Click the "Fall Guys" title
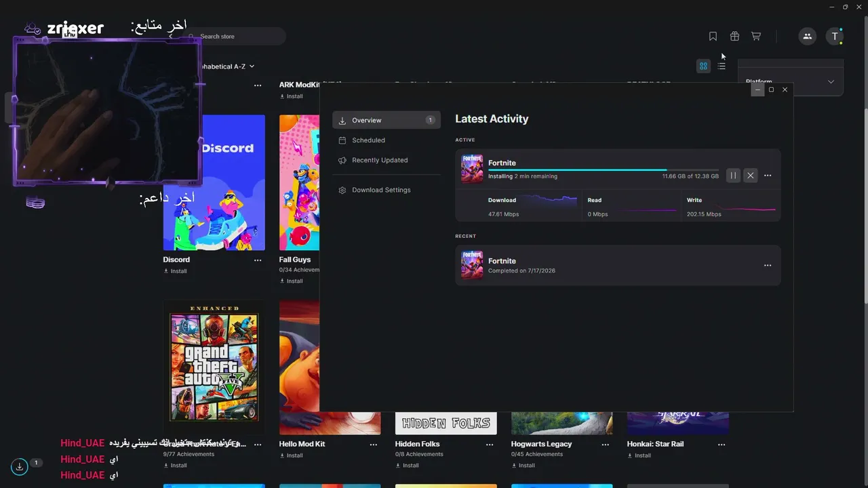The height and width of the screenshot is (488, 868). click(295, 260)
